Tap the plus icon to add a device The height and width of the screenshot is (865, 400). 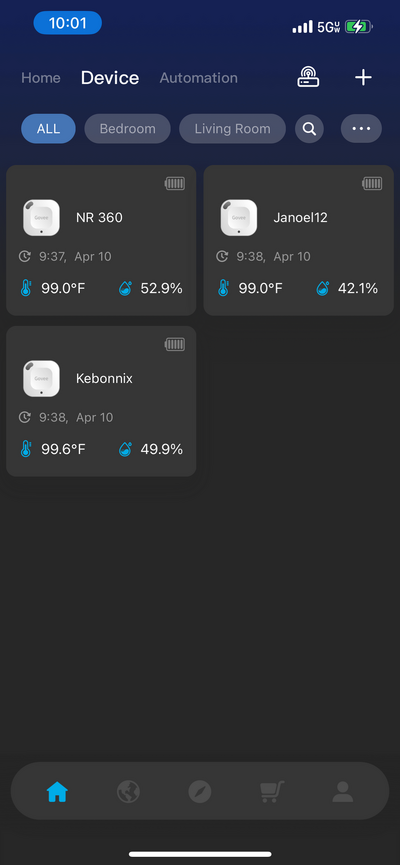click(x=363, y=77)
